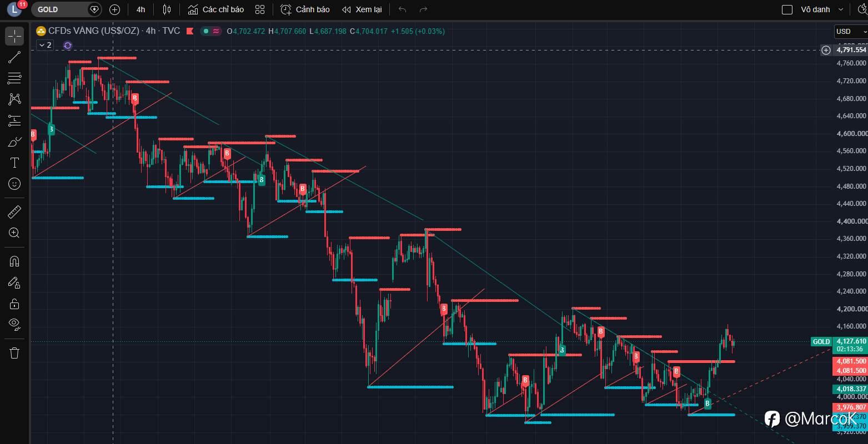Open the 4h timeframe selector
The height and width of the screenshot is (444, 868).
pyautogui.click(x=141, y=9)
